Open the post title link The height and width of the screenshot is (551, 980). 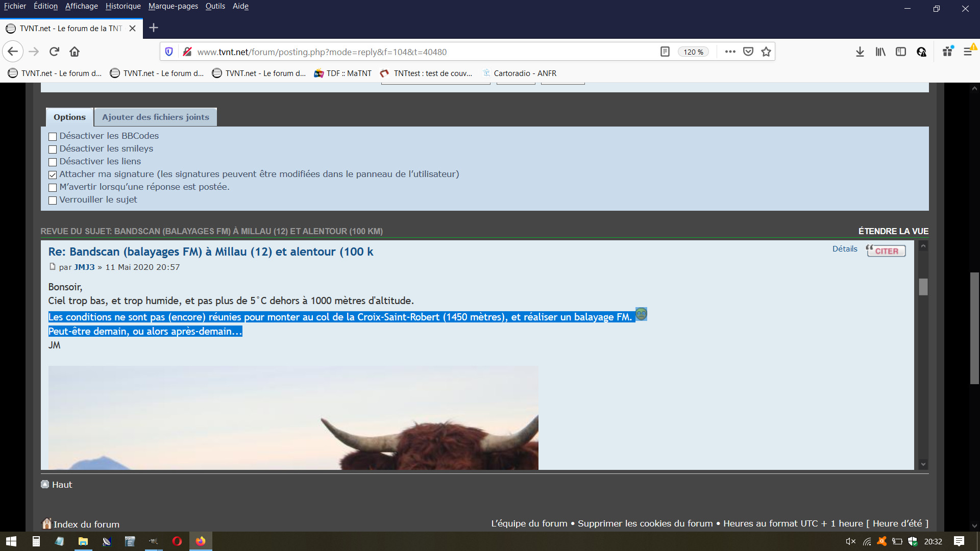tap(211, 252)
